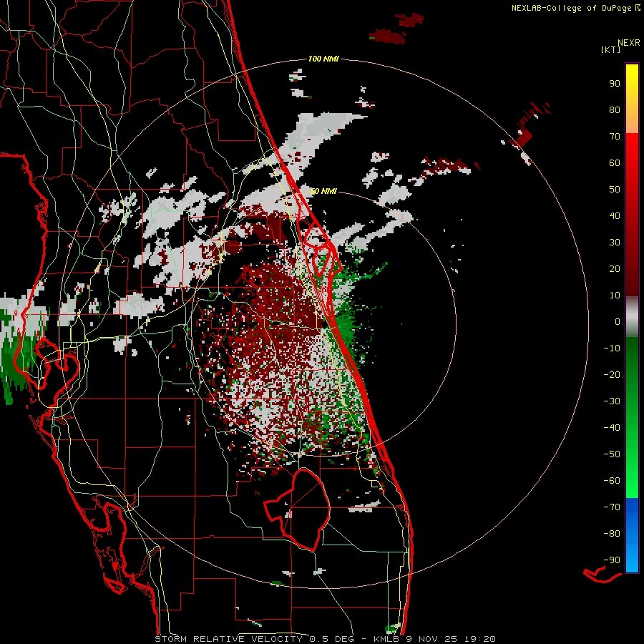This screenshot has width=644, height=644.
Task: Click the -30 scale value
Action: (612, 401)
